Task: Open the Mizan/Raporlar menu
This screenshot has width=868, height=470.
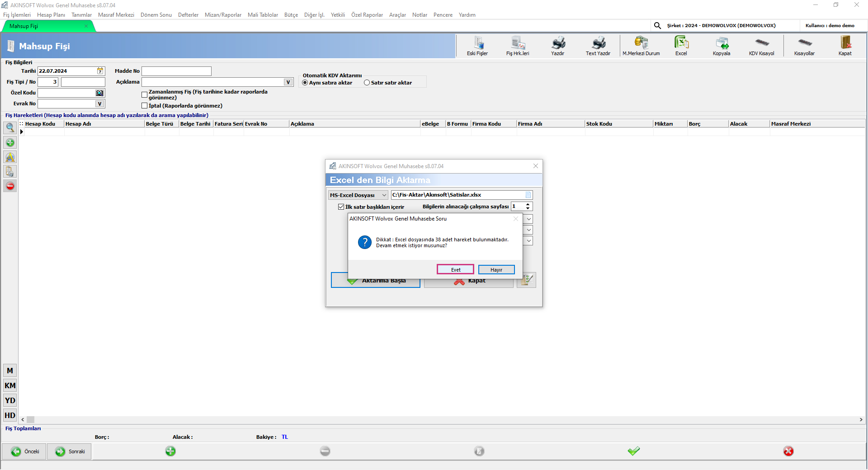Action: pos(223,15)
